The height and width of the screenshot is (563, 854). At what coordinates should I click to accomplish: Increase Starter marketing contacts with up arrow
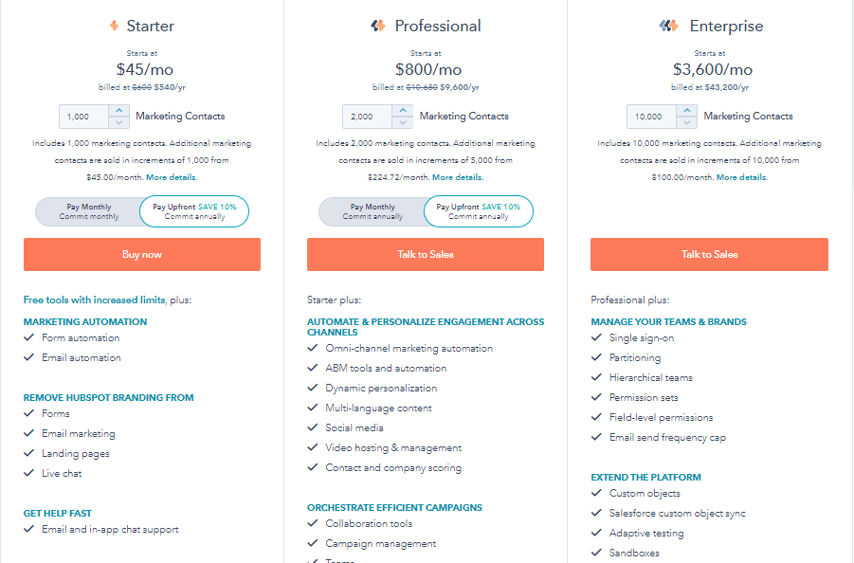click(x=119, y=111)
